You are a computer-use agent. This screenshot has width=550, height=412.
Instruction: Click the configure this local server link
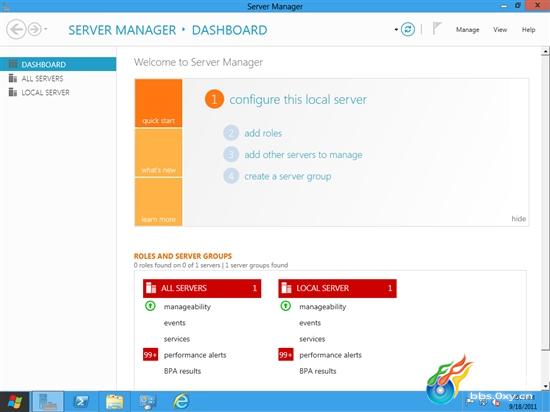click(298, 100)
